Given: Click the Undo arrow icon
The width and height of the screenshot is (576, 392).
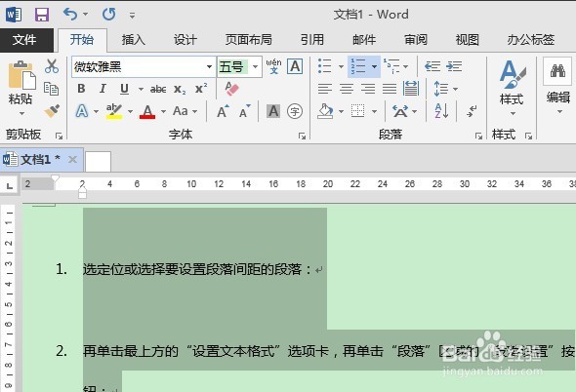Looking at the screenshot, I should (x=69, y=15).
